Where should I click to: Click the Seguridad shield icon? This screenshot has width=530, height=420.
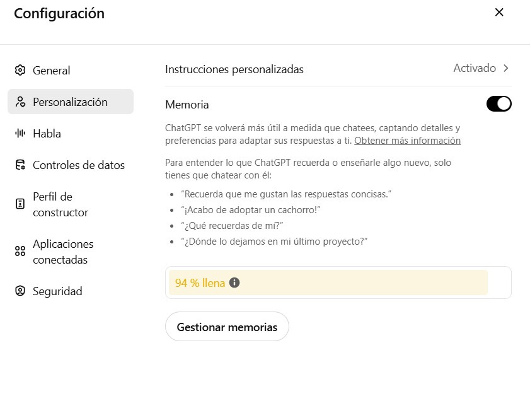[x=20, y=291]
